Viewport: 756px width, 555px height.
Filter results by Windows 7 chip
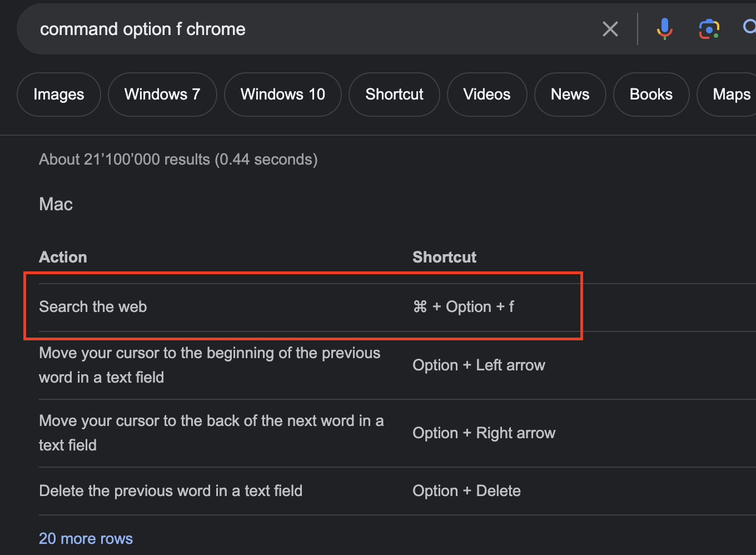[x=162, y=94]
